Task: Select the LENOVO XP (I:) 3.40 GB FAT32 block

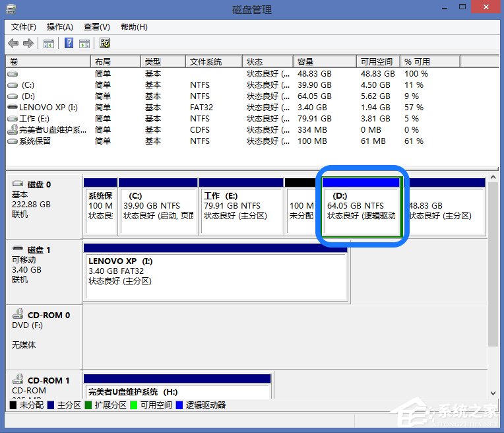Action: (x=216, y=273)
